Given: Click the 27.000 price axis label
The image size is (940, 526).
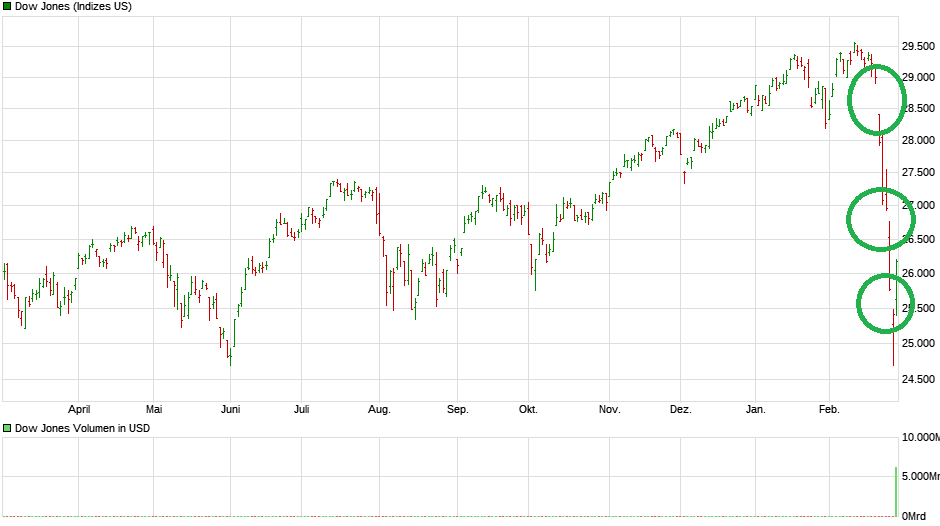Looking at the screenshot, I should 919,206.
